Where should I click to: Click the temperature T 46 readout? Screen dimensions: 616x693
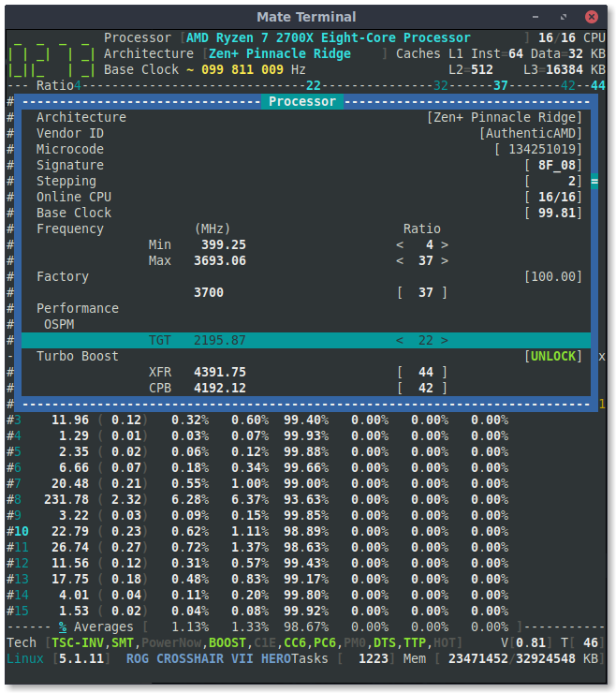pos(582,642)
